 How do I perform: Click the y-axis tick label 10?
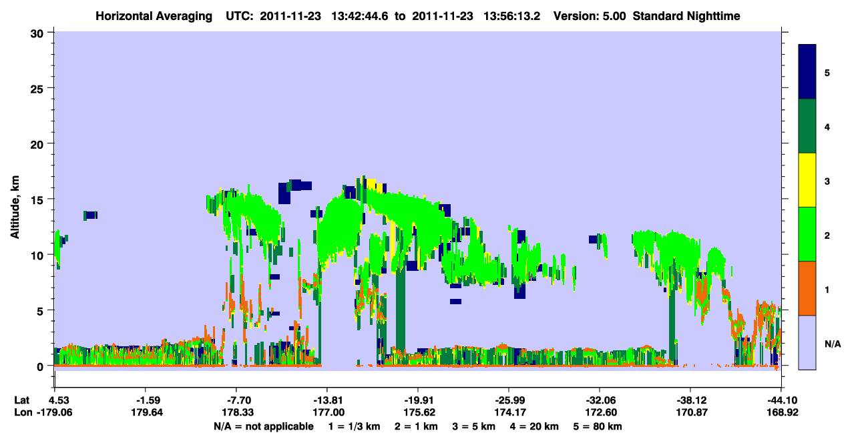coord(39,255)
